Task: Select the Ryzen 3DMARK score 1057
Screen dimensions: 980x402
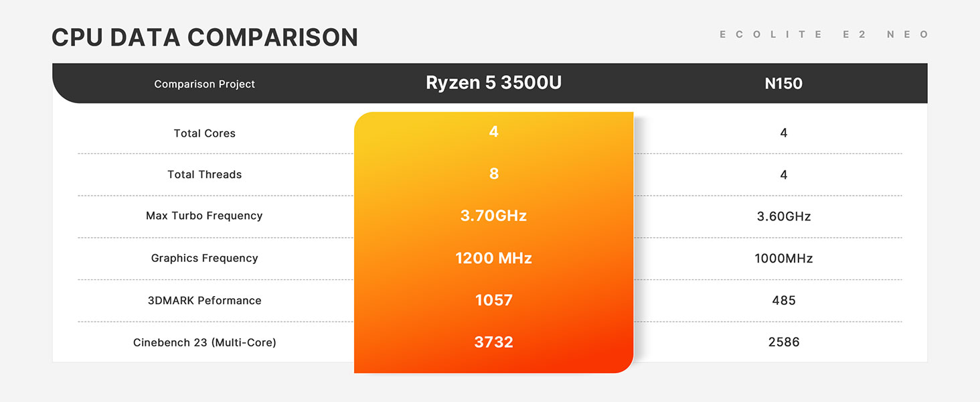Action: [x=494, y=300]
